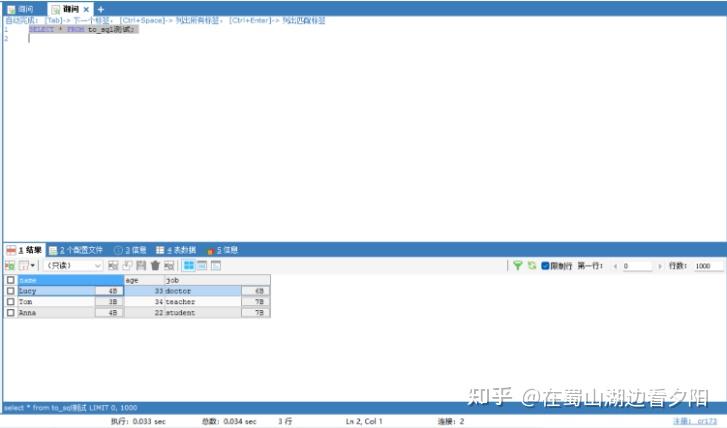This screenshot has width=727, height=428.
Task: Toggle the 限制行 limit rows checkbox
Action: pos(545,266)
